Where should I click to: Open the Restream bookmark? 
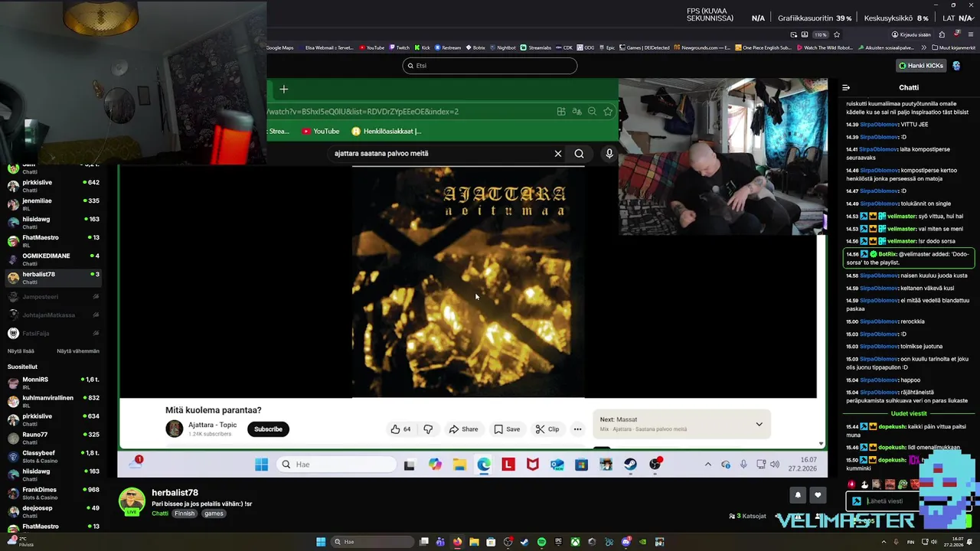point(448,47)
